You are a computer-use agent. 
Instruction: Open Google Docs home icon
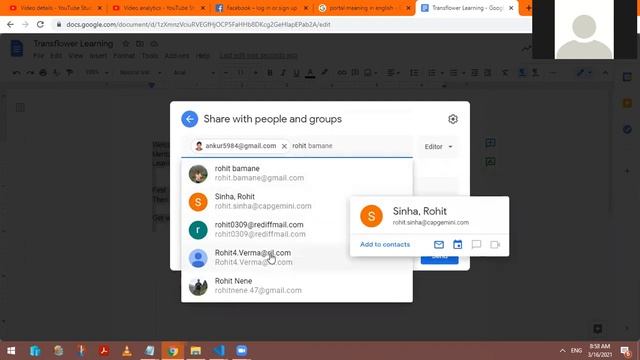pos(17,49)
